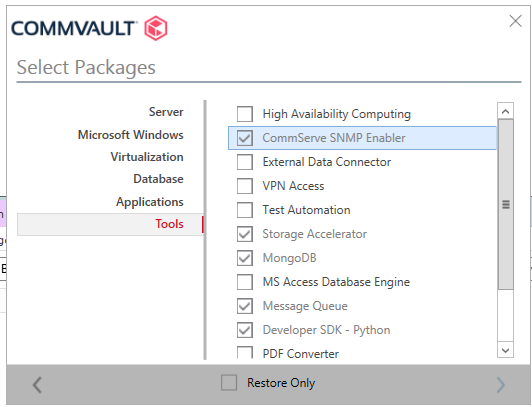The height and width of the screenshot is (407, 532).
Task: Open the Server category
Action: (x=166, y=112)
